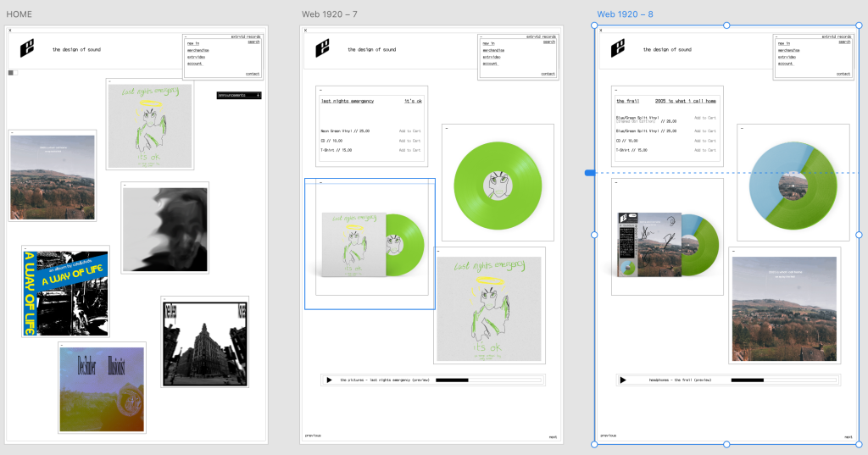The image size is (868, 455).
Task: Click 'next' link at bottom of Web 1920 – 7
Action: (x=552, y=436)
